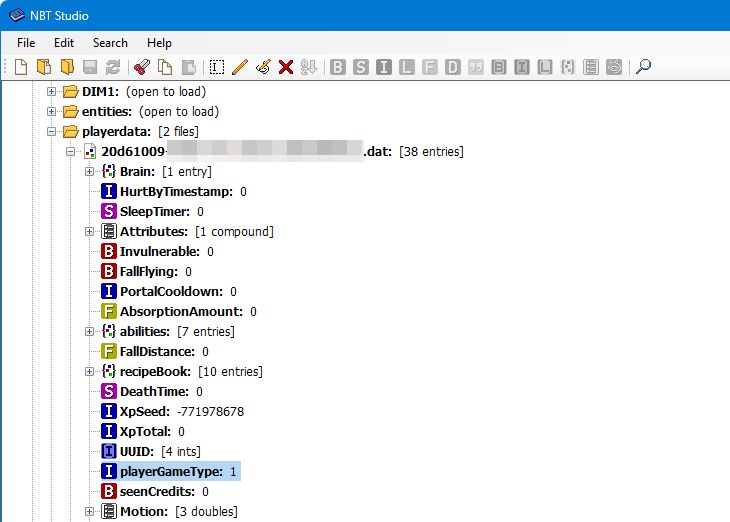This screenshot has height=522, width=730.
Task: Select the 20d61009 .dat file row
Action: (273, 152)
